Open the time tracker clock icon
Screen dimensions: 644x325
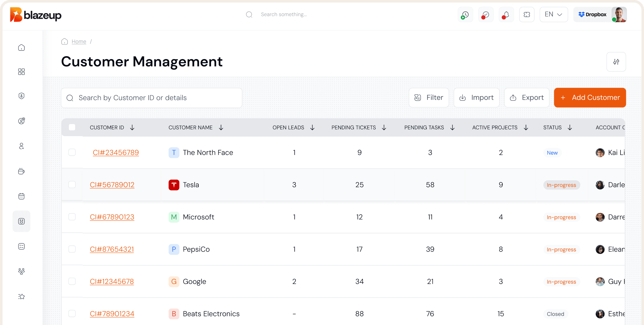pyautogui.click(x=465, y=15)
